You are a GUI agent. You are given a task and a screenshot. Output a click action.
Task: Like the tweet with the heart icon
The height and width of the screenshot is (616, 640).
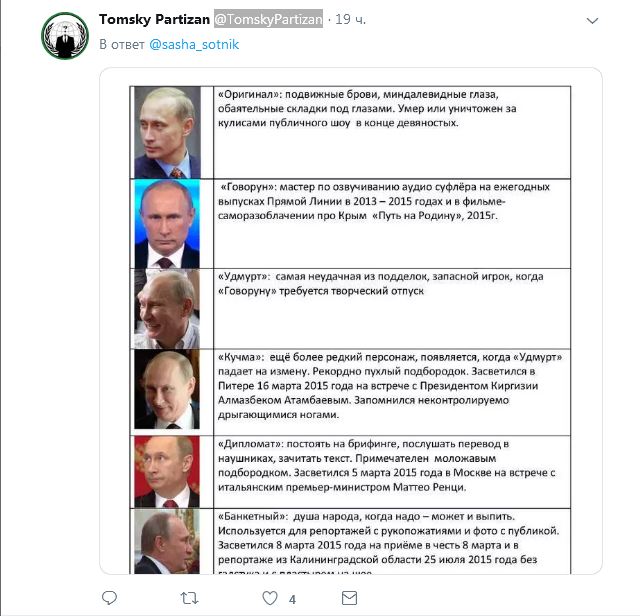click(268, 598)
